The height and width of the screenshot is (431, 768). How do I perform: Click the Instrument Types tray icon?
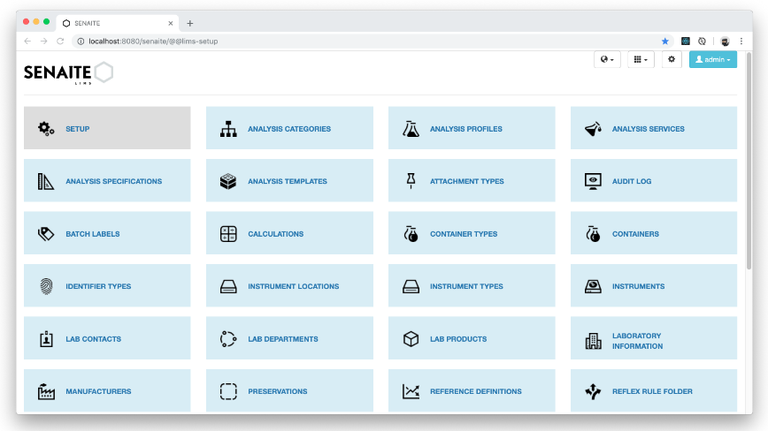click(x=410, y=287)
